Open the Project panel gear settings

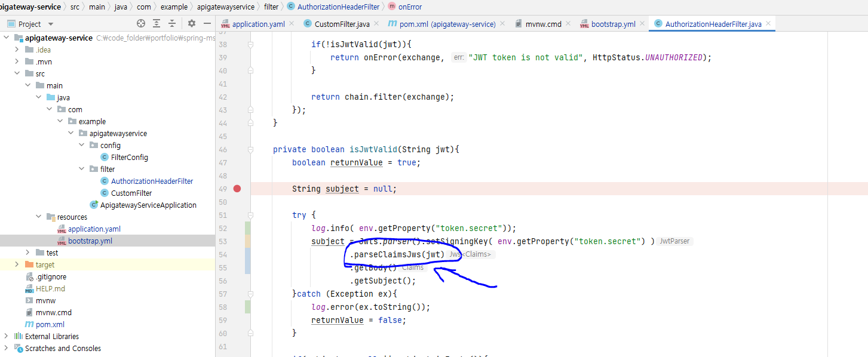[x=192, y=24]
